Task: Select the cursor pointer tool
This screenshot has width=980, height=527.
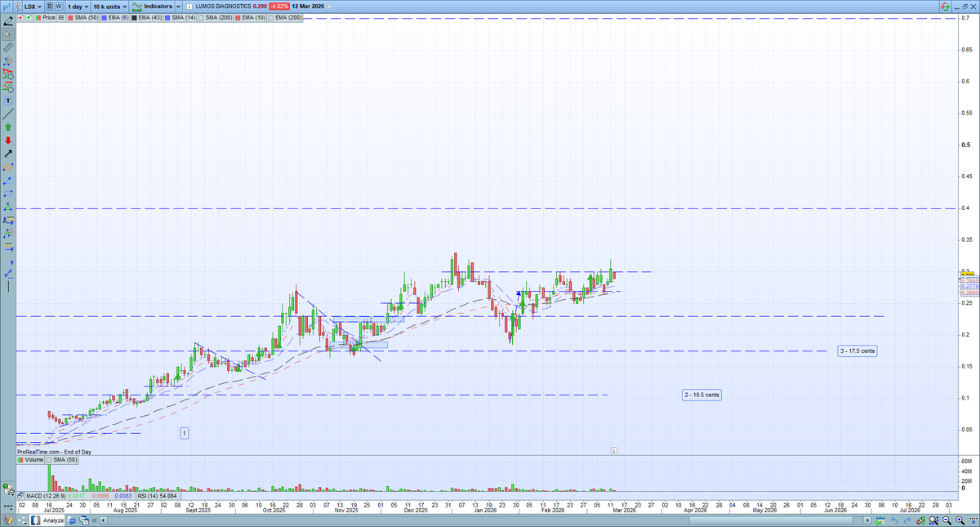Action: (8, 33)
